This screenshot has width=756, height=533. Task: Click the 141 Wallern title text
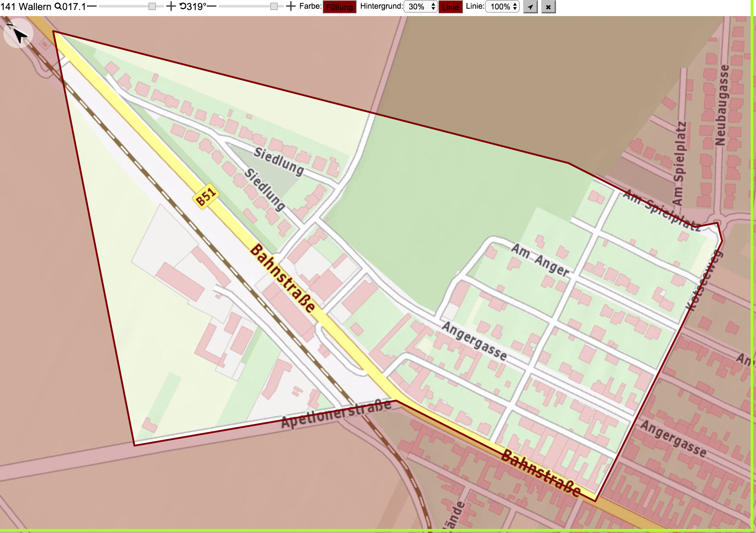26,6
